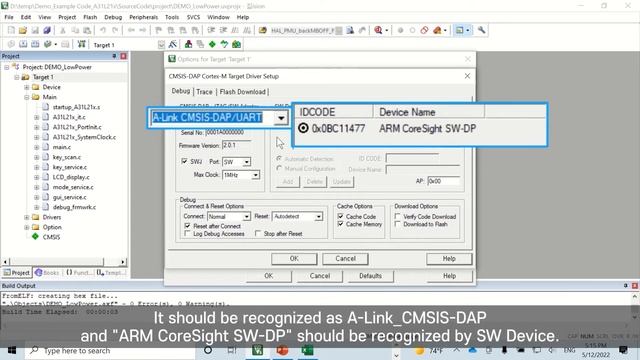Open the Connect Normal dropdown
This screenshot has width=640, height=360.
tap(247, 216)
